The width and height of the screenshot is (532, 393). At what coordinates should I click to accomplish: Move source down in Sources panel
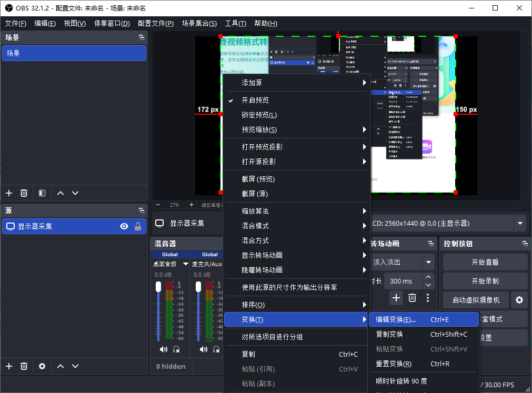click(x=75, y=366)
